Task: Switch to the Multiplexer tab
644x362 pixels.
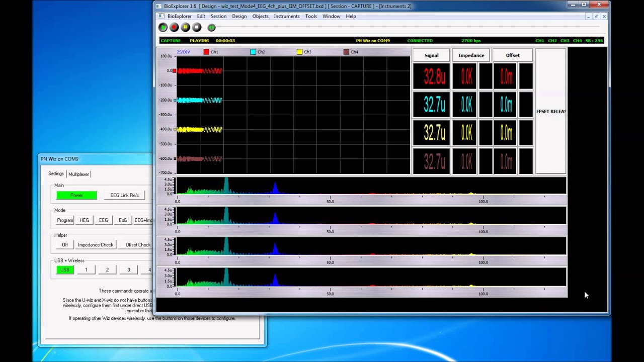Action: (x=78, y=174)
